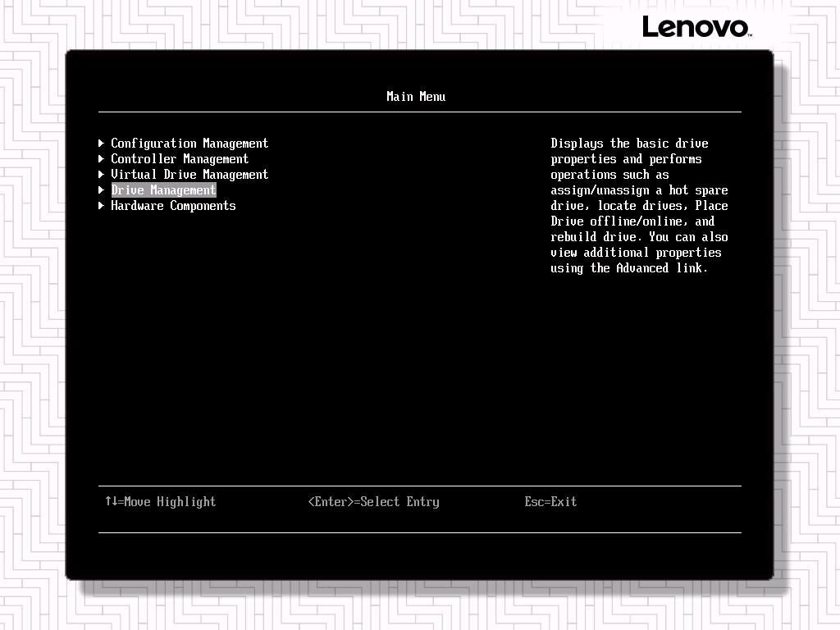Expand arrow before Virtual Drive Management
The height and width of the screenshot is (630, 840).
101,175
